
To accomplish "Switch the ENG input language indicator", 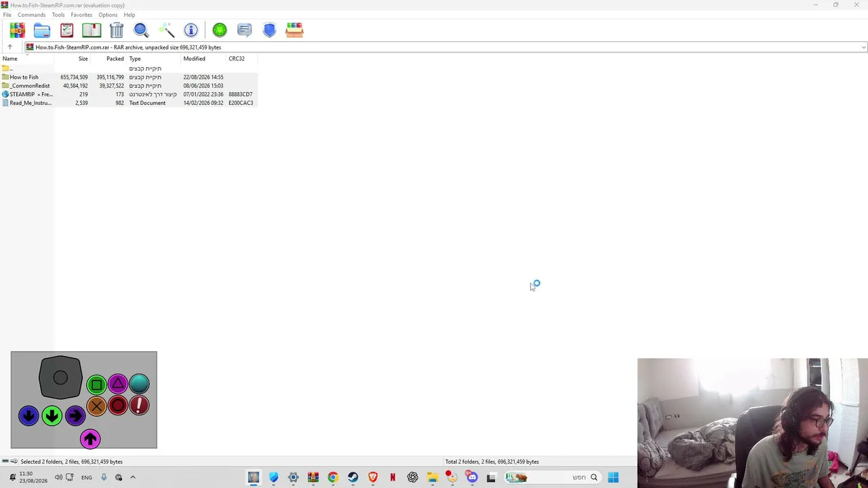I will (x=87, y=477).
